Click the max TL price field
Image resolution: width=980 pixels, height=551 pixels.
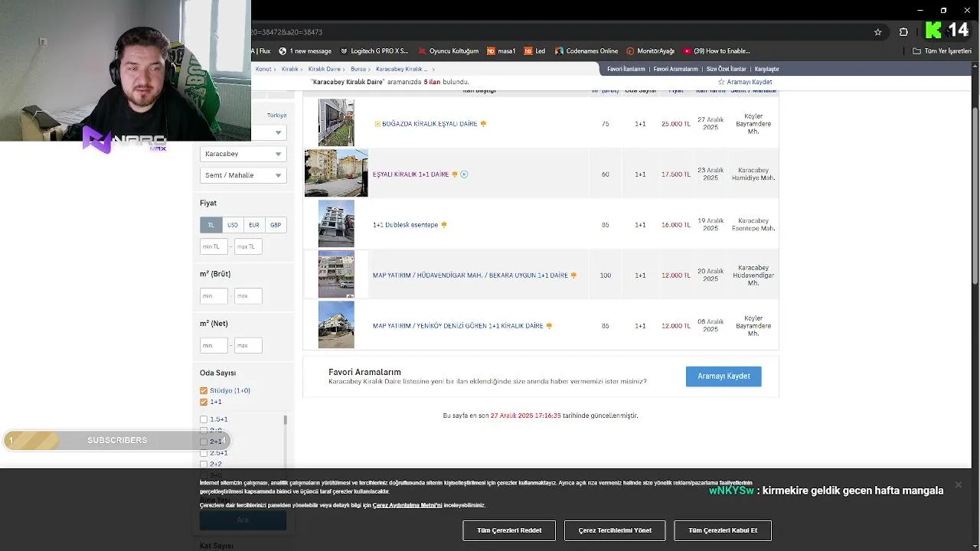tap(248, 246)
